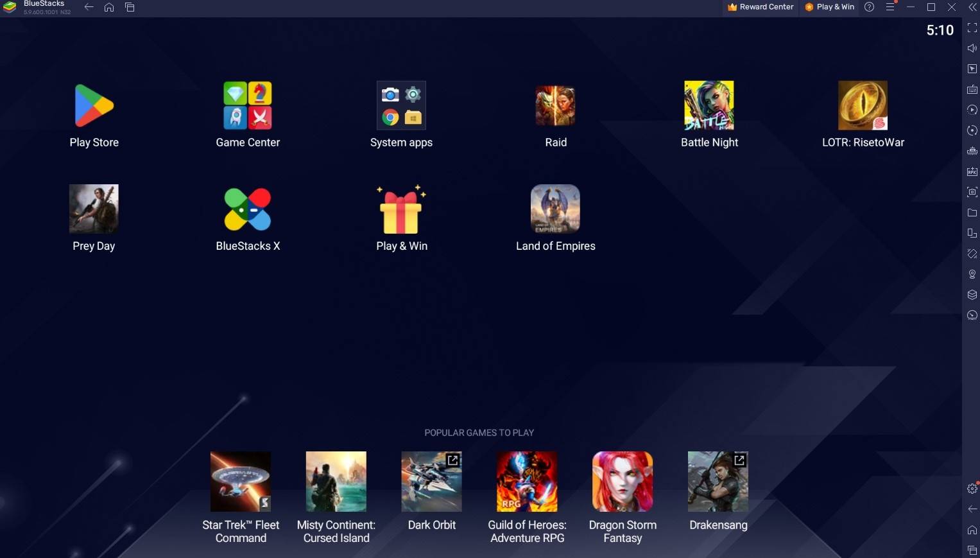The width and height of the screenshot is (980, 558).
Task: Click the multi-window icon in top bar
Action: 130,7
